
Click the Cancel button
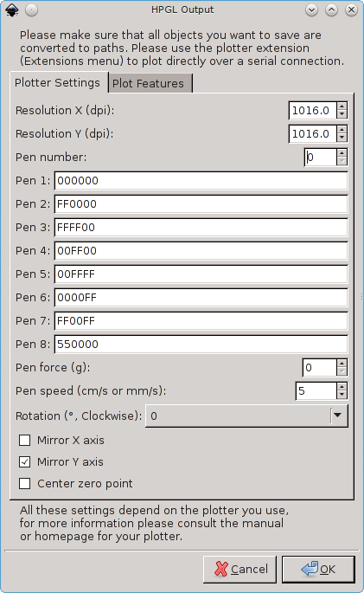coord(239,569)
